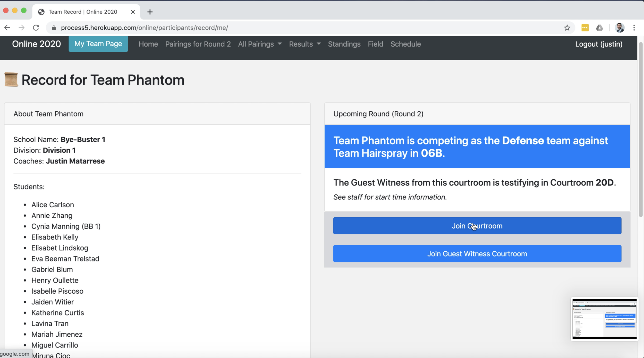The image size is (644, 358).
Task: Click the browser back arrow
Action: point(7,28)
